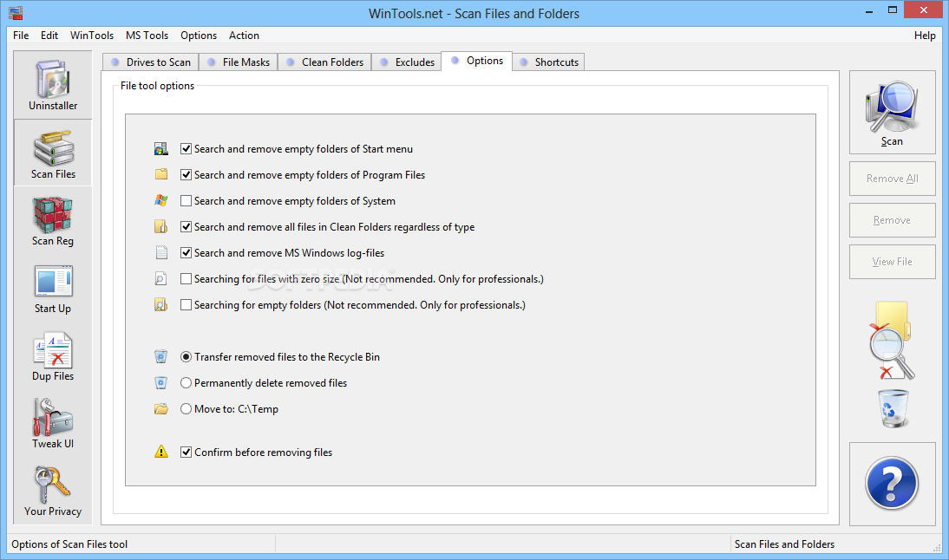Open the MS Tools menu
Viewport: 949px width, 560px height.
[147, 35]
